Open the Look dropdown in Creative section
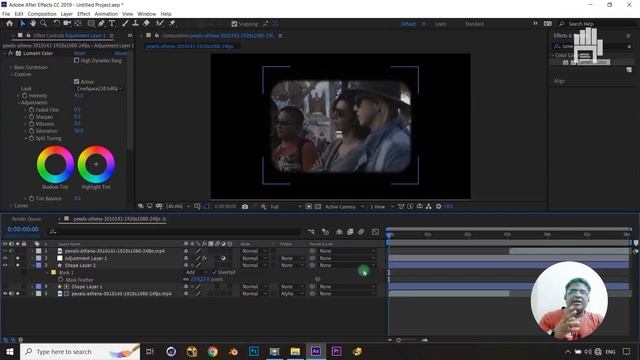The height and width of the screenshot is (360, 640). [x=99, y=89]
